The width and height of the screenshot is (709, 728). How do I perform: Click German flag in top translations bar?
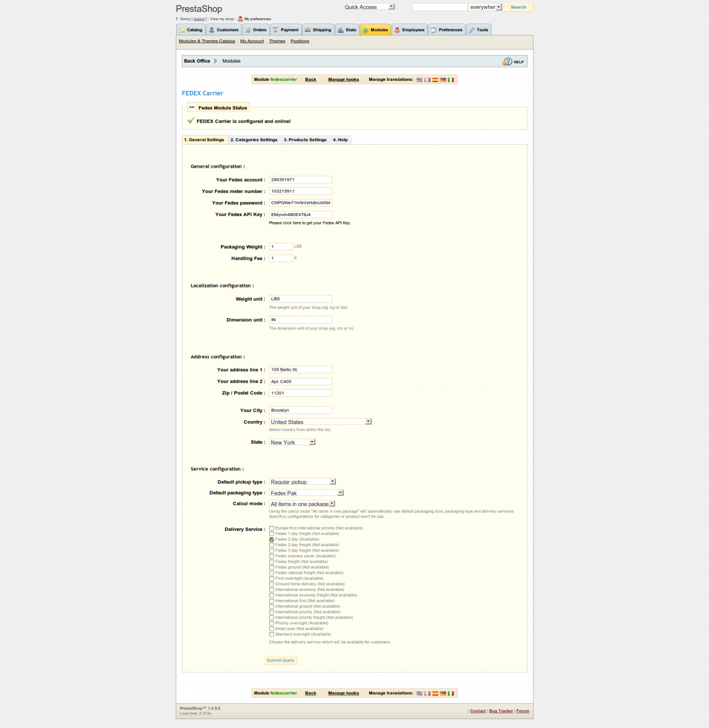click(x=443, y=80)
